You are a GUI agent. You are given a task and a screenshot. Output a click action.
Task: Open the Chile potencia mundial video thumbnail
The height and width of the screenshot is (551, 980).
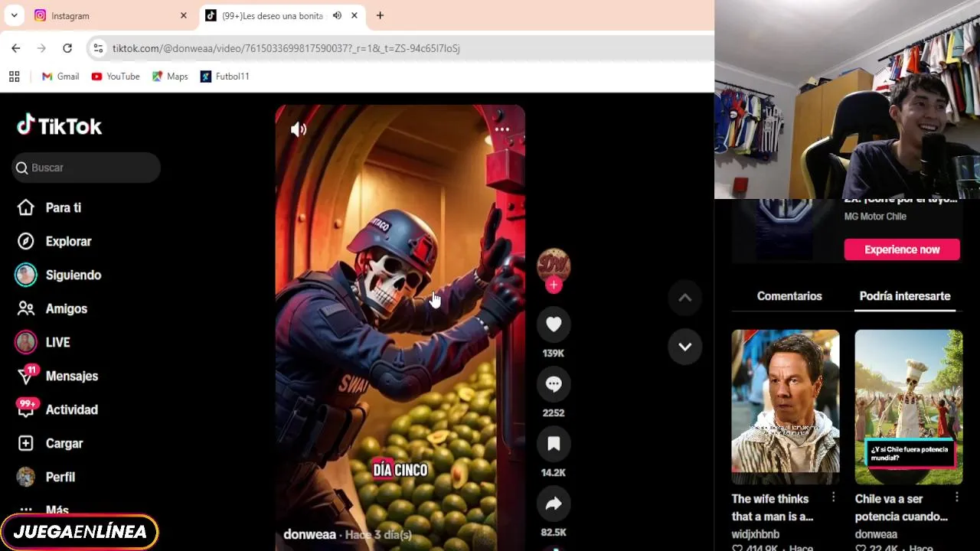tap(909, 407)
